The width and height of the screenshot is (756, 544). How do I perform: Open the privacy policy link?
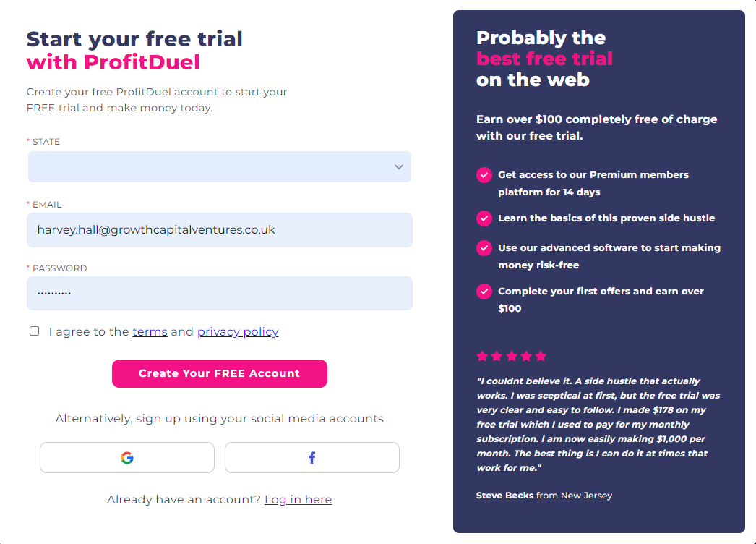tap(237, 331)
